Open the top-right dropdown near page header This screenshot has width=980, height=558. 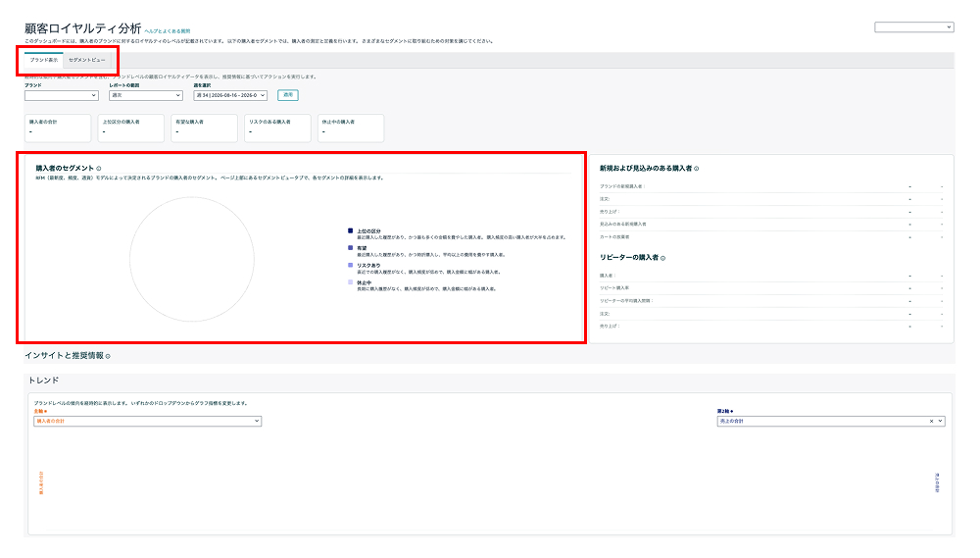point(913,26)
